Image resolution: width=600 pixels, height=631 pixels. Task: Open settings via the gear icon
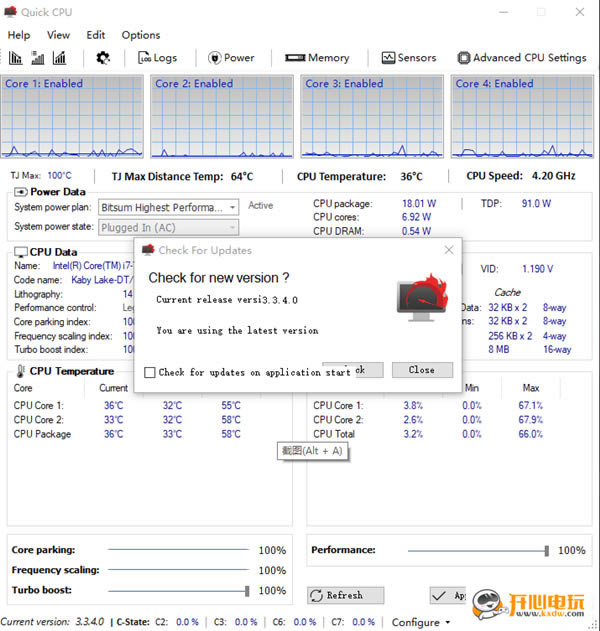pyautogui.click(x=103, y=58)
